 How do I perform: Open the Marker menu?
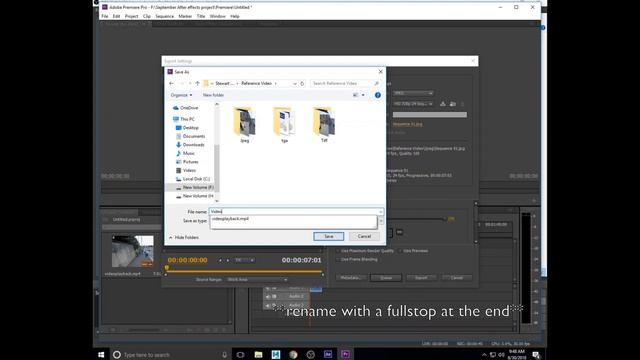pyautogui.click(x=185, y=16)
